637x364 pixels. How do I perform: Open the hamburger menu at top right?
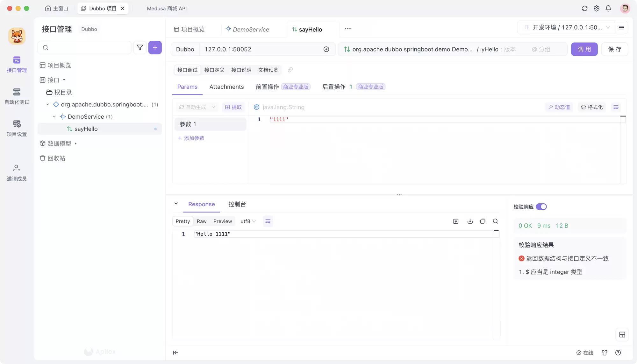click(621, 28)
